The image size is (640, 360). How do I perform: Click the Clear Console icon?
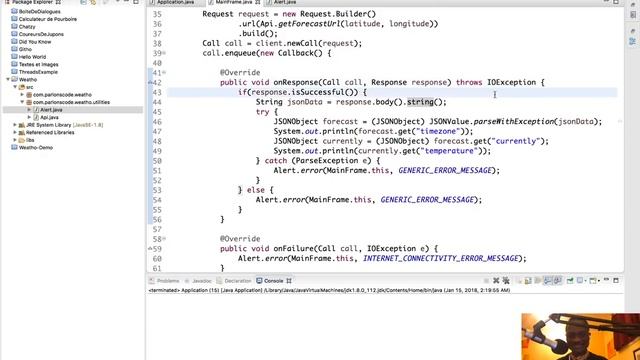(520, 280)
